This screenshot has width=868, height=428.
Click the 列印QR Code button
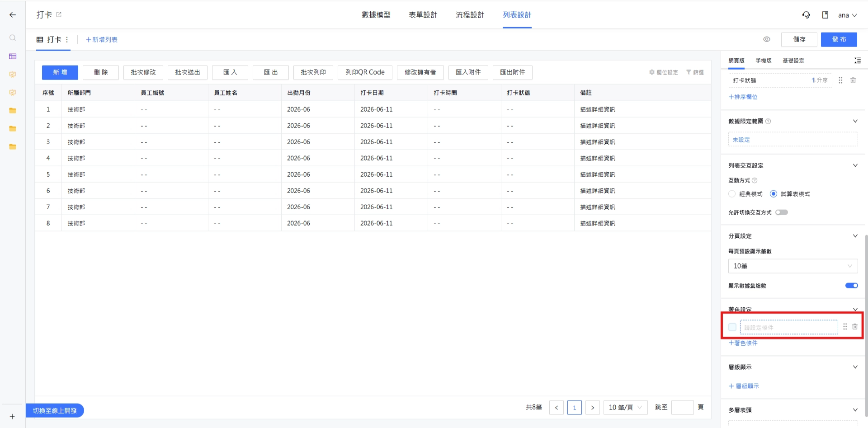coord(365,72)
